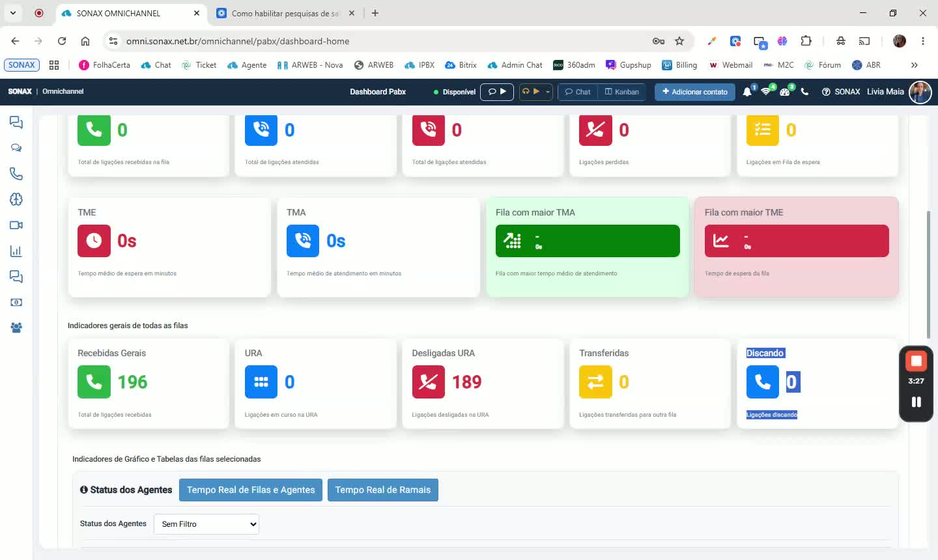Open the Status dos Agentes filter dropdown
938x560 pixels.
206,524
